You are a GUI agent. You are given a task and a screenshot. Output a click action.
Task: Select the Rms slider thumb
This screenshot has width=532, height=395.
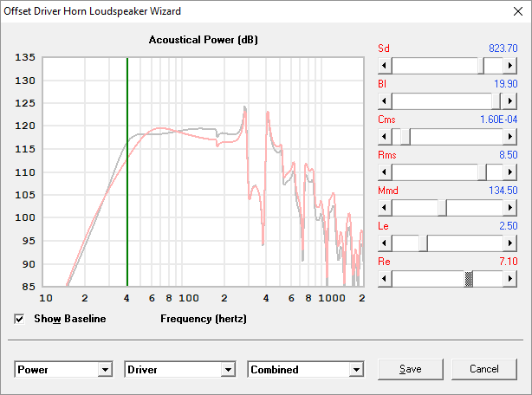tap(482, 172)
